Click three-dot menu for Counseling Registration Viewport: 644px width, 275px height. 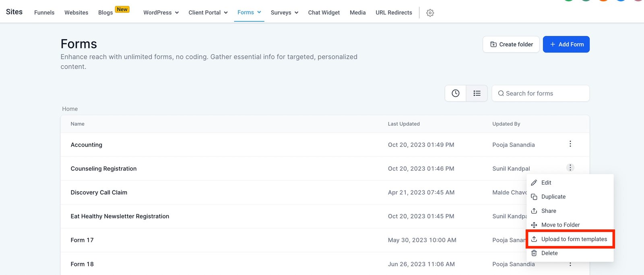tap(570, 168)
